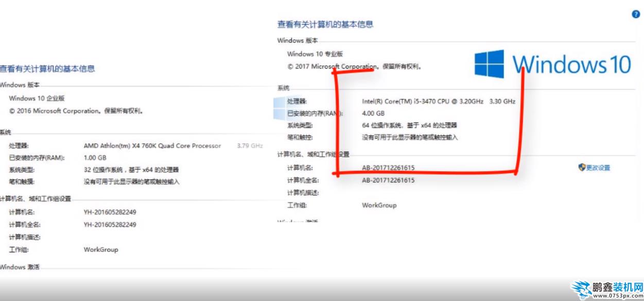This screenshot has height=301, width=644.
Task: Click the '查看有关计算机的基本信息' heading in 企业版 window
Action: (47, 69)
